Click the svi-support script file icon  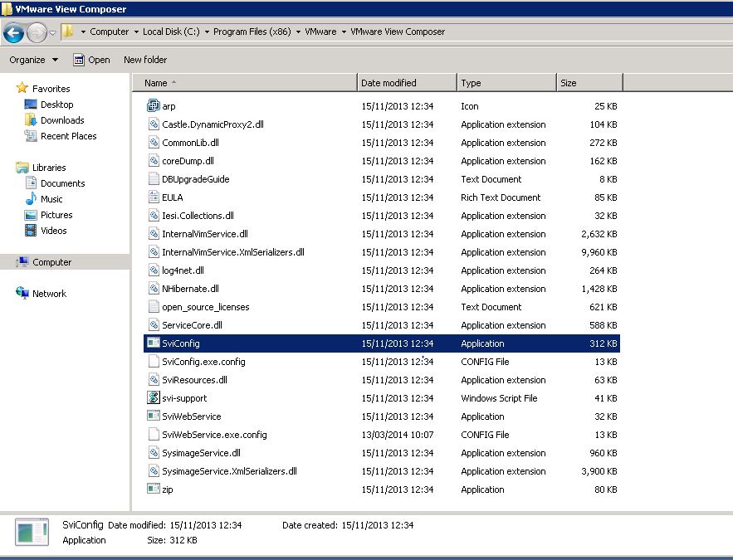154,397
